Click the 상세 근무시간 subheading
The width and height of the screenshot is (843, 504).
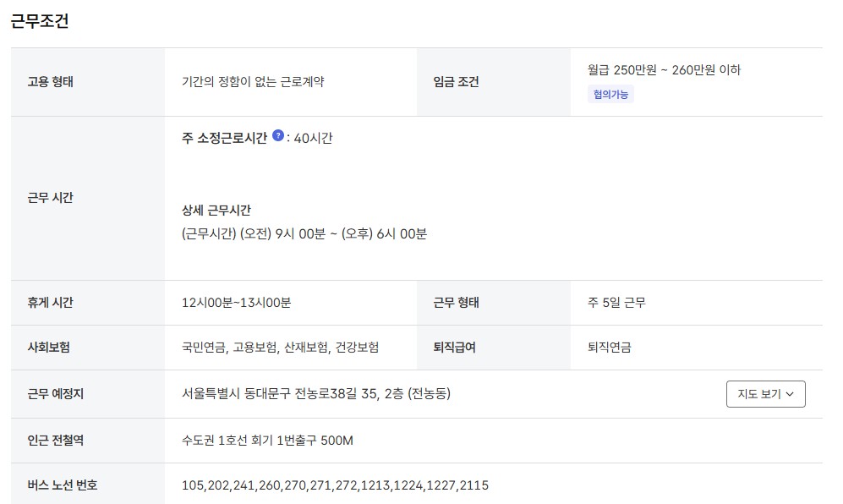point(216,211)
